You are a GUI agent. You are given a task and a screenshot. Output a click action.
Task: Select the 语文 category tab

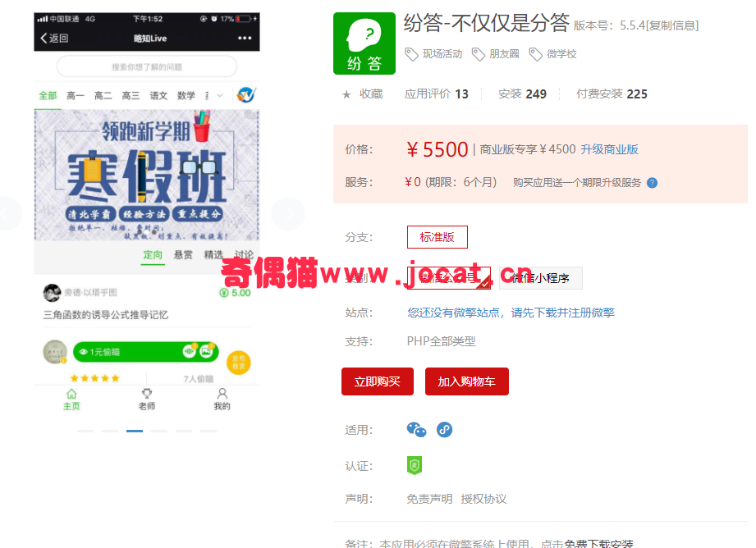158,96
